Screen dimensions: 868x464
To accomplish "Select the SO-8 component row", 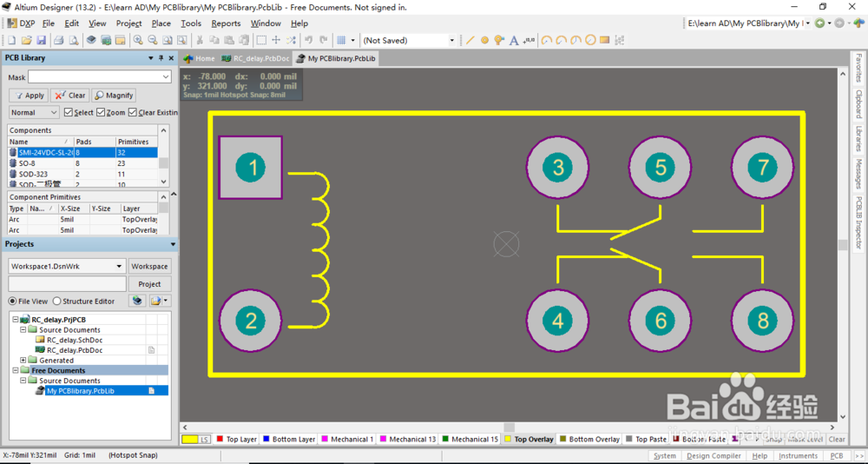I will pyautogui.click(x=83, y=163).
